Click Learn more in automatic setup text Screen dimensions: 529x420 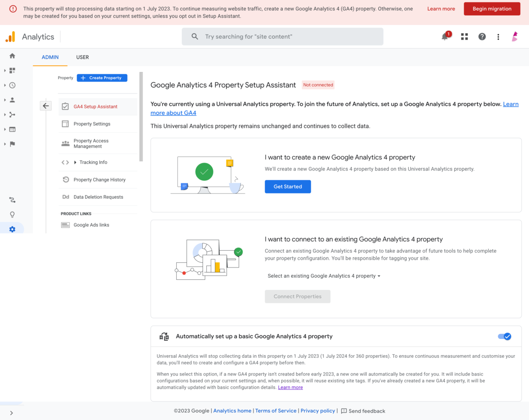click(290, 387)
